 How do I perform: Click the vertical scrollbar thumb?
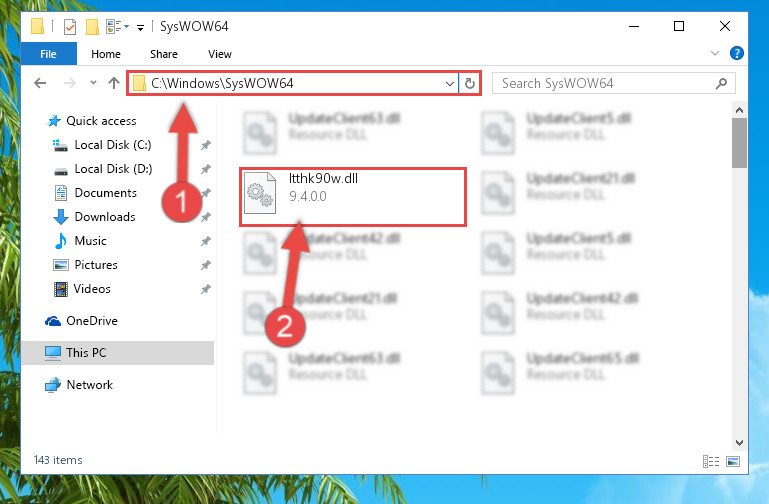click(x=739, y=143)
